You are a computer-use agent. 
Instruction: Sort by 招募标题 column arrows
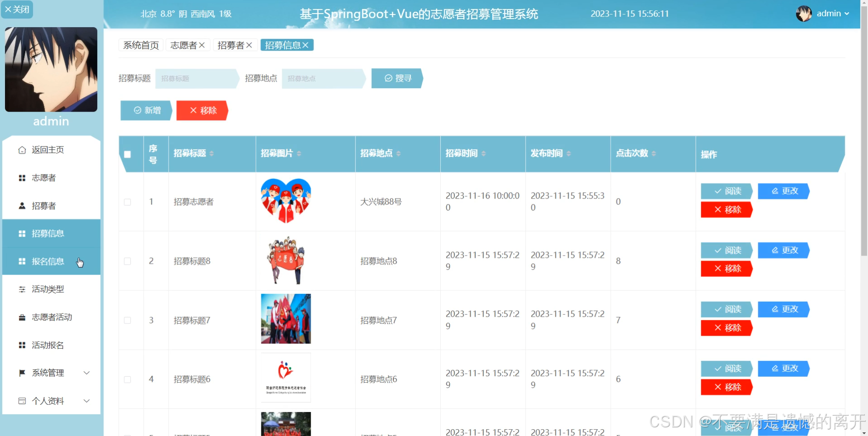(212, 154)
